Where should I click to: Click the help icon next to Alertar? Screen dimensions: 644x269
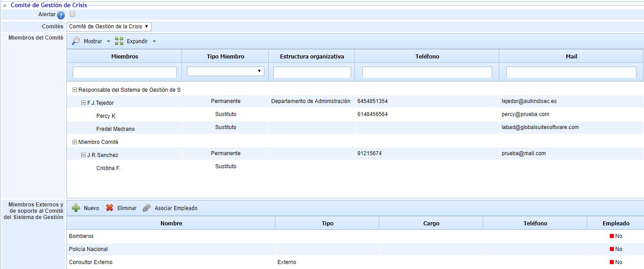pos(61,15)
